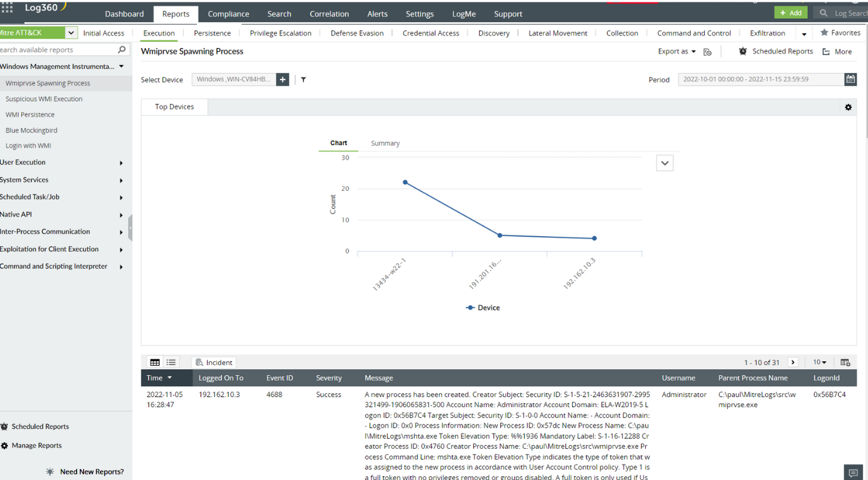Go to Correlation tab
Viewport: 868px width, 480px height.
click(x=329, y=14)
